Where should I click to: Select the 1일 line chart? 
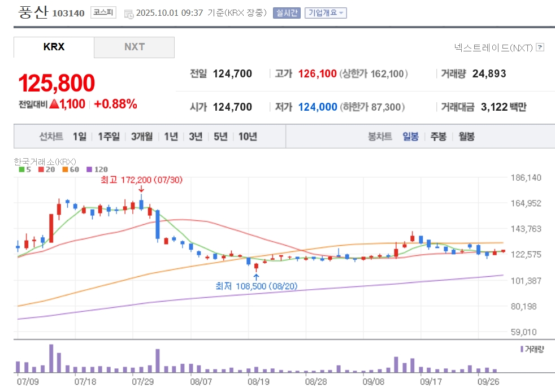click(80, 137)
